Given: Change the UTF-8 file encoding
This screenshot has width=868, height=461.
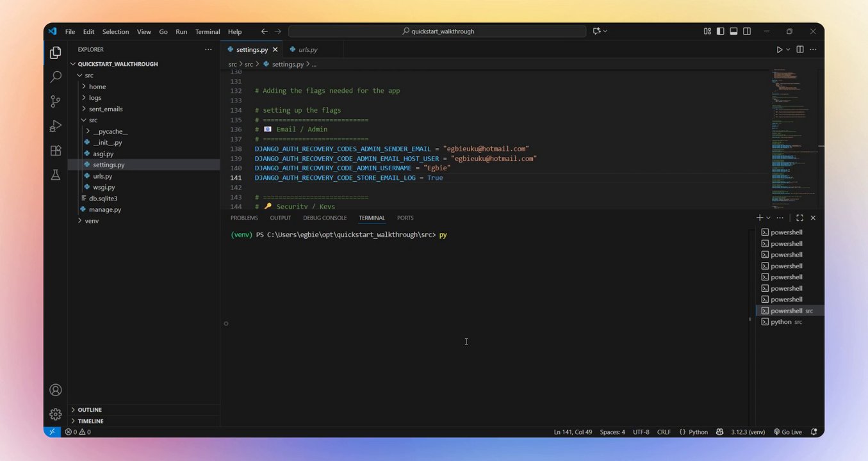Looking at the screenshot, I should pos(641,432).
